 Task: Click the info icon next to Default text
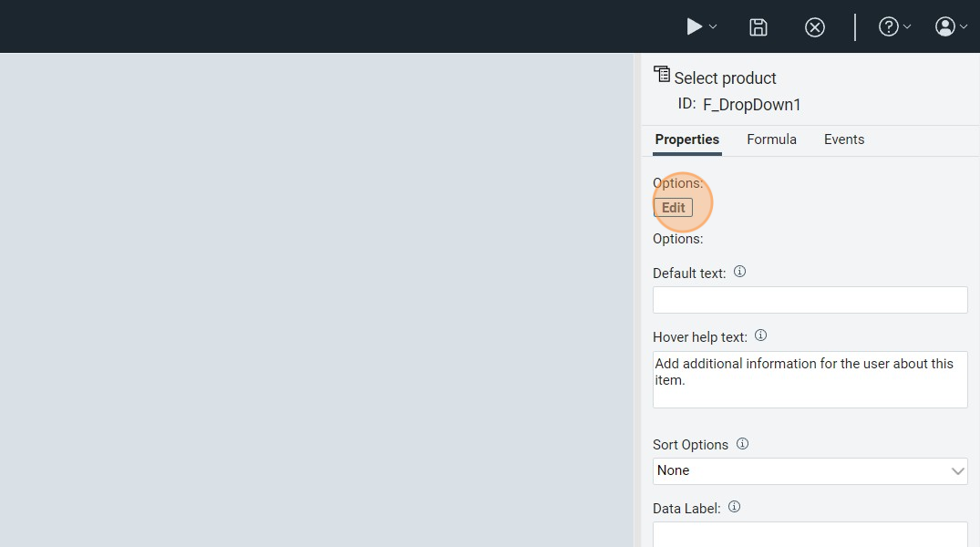coord(740,272)
